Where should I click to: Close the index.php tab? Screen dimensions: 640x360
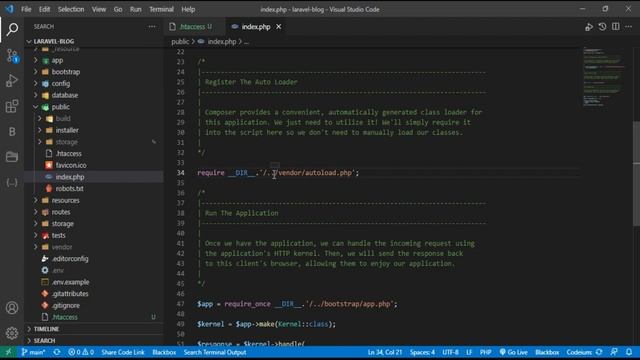click(278, 27)
